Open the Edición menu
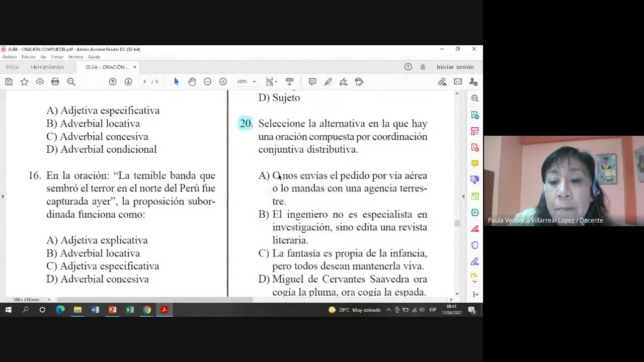 (29, 57)
